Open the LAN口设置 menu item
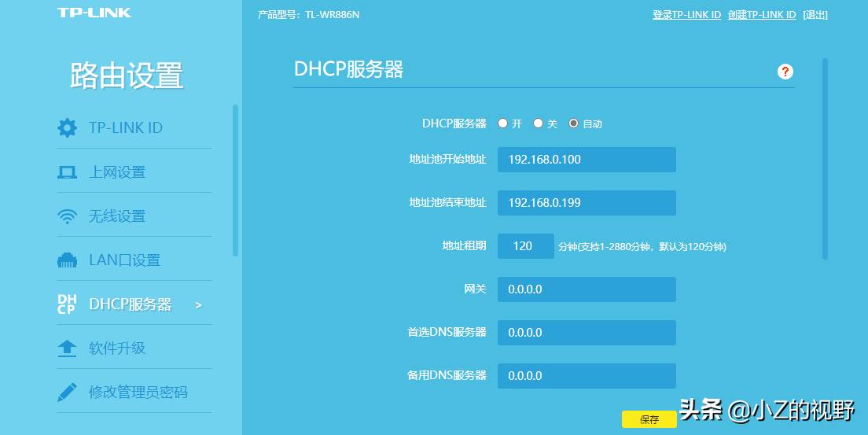 (x=124, y=260)
